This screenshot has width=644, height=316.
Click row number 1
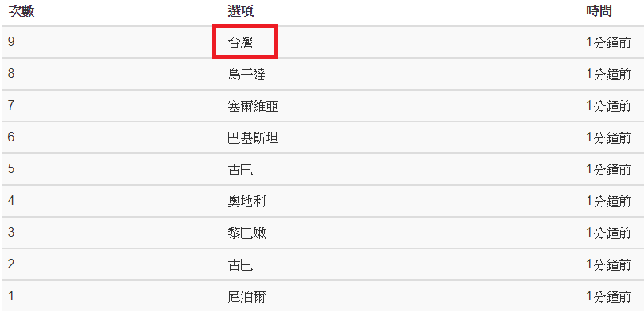click(x=11, y=295)
